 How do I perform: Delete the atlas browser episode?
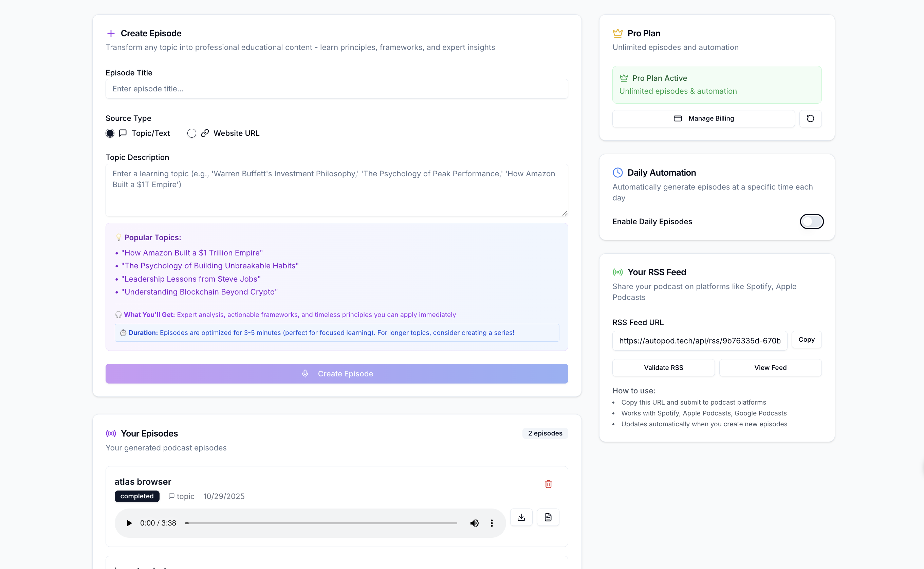pos(548,484)
